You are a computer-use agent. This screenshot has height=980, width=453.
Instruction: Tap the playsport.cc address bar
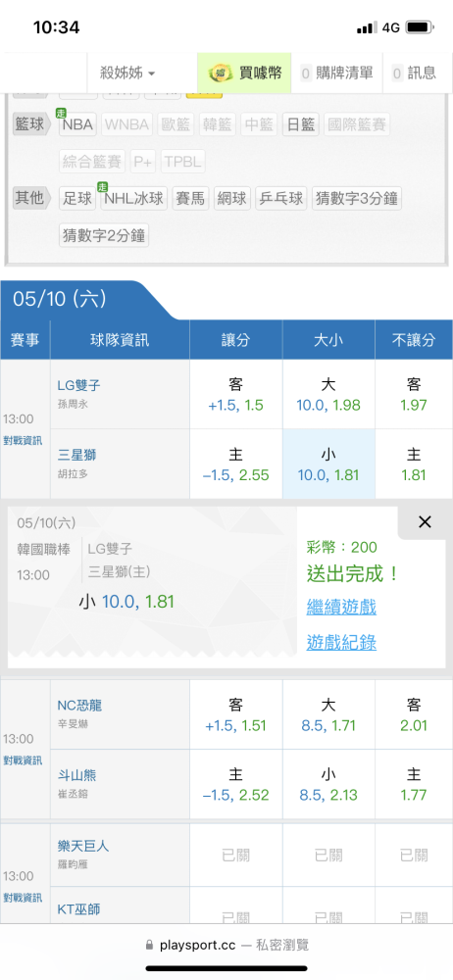pos(226,945)
